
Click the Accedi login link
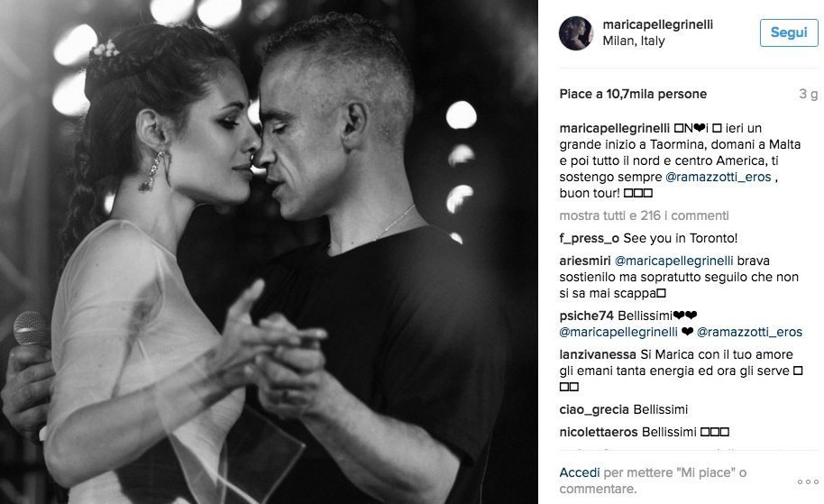(579, 472)
